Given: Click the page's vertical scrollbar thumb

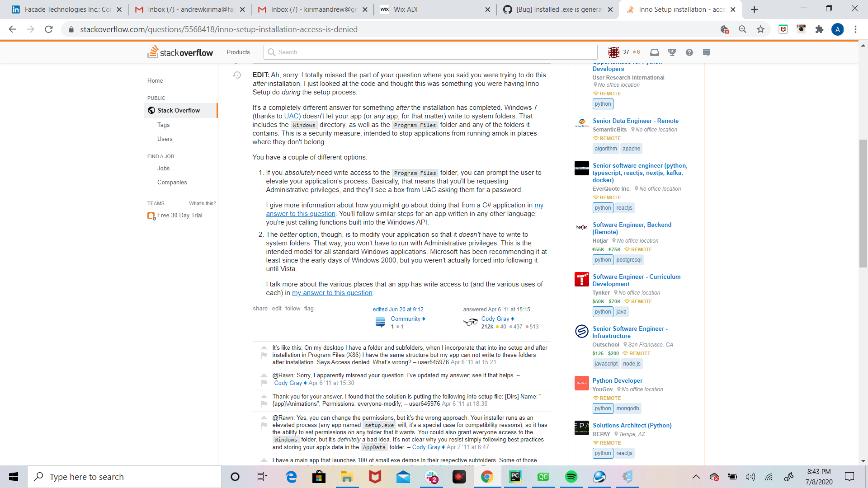Looking at the screenshot, I should click(x=863, y=203).
